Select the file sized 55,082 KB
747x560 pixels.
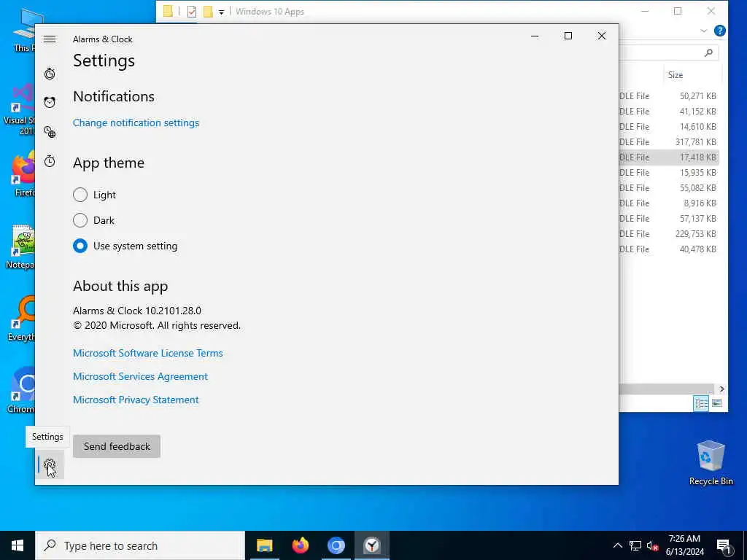tap(669, 187)
